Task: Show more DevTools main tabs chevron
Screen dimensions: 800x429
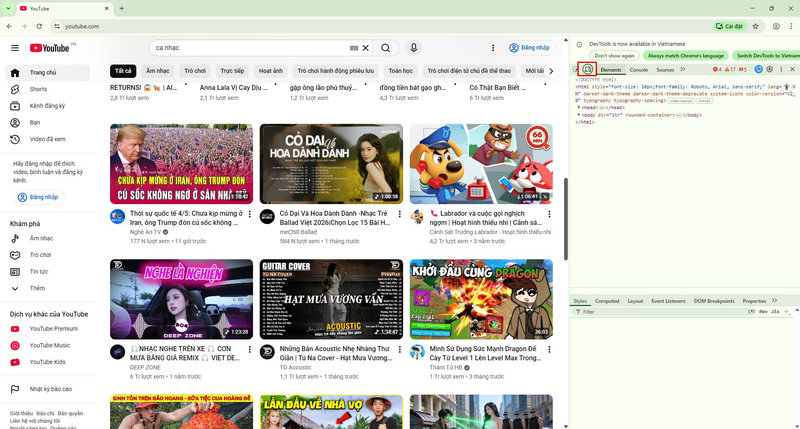Action: click(x=683, y=69)
